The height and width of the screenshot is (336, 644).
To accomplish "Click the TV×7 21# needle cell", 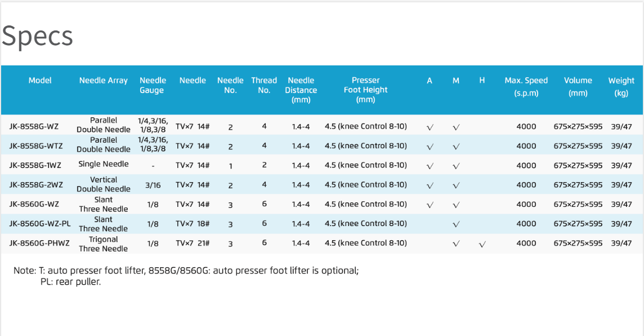I will tap(193, 243).
